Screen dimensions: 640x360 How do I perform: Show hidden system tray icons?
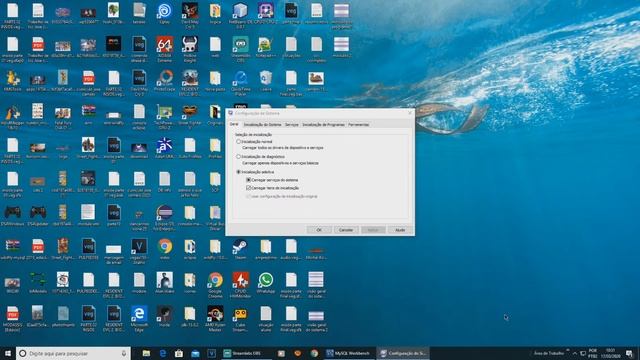(x=575, y=353)
